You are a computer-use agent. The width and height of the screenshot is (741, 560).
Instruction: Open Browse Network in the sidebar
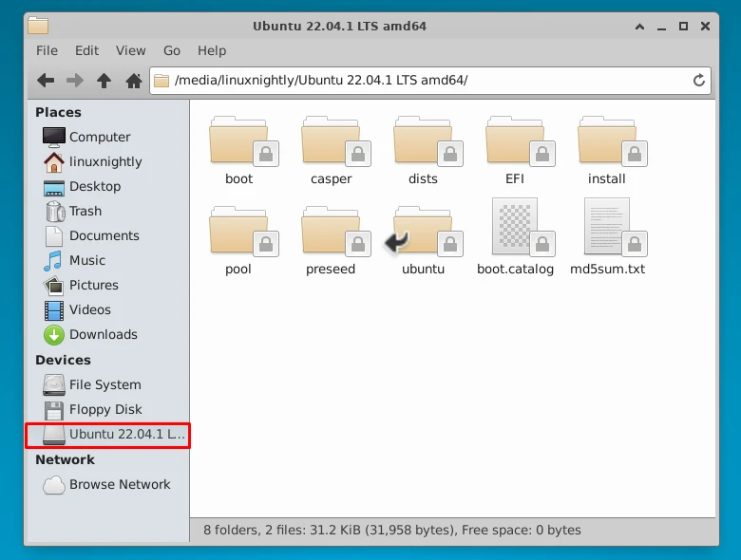coord(108,484)
